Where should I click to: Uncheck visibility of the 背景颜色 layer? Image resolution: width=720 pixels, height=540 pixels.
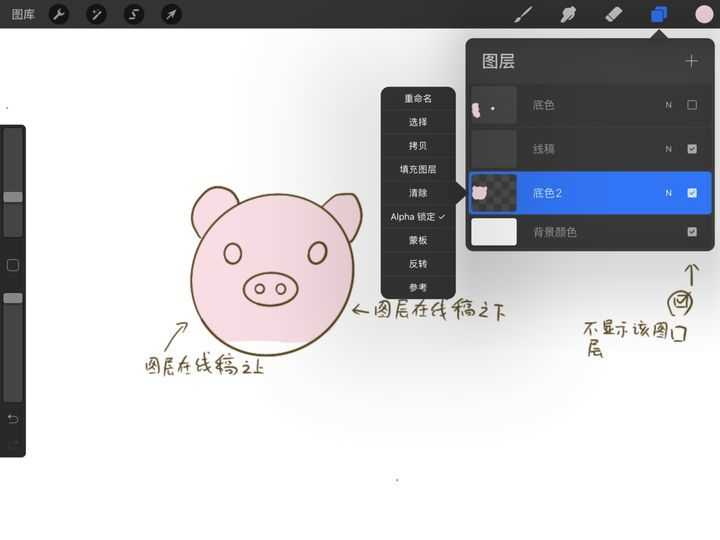coord(692,232)
